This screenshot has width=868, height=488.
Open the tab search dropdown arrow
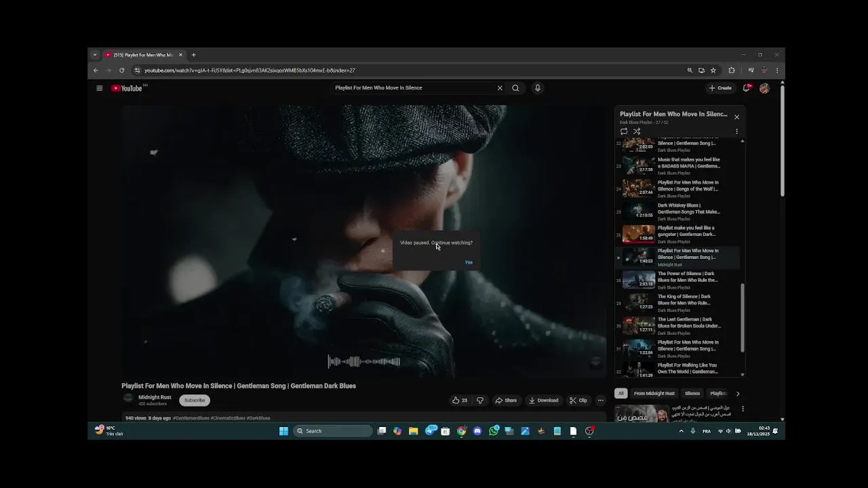95,55
